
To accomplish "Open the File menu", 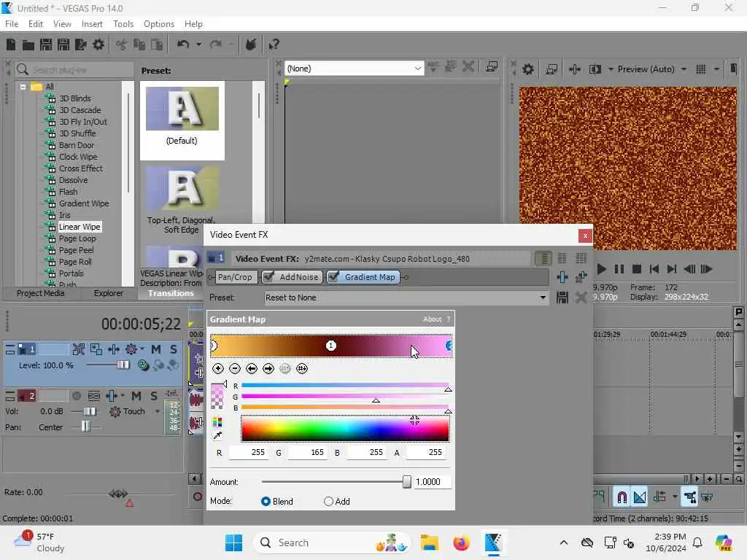I will (x=12, y=24).
